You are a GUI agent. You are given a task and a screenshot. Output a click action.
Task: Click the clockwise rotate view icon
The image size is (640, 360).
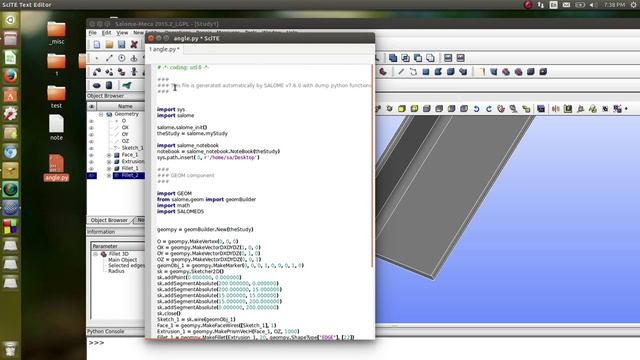point(489,109)
